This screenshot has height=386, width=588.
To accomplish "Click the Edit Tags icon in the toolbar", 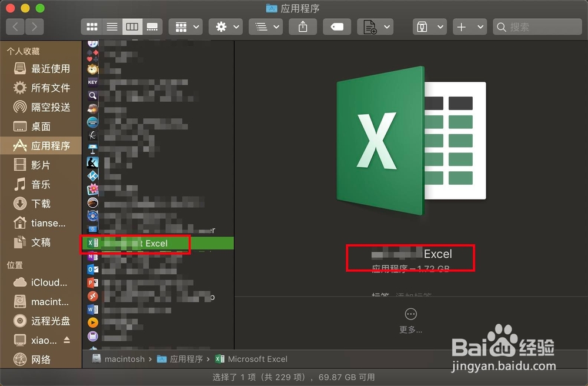I will [x=337, y=26].
